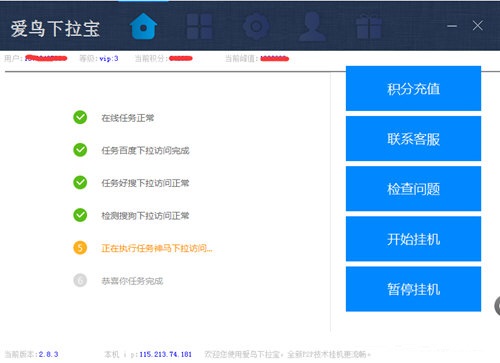Click the 积分充值 button
The width and height of the screenshot is (500, 363).
[413, 88]
